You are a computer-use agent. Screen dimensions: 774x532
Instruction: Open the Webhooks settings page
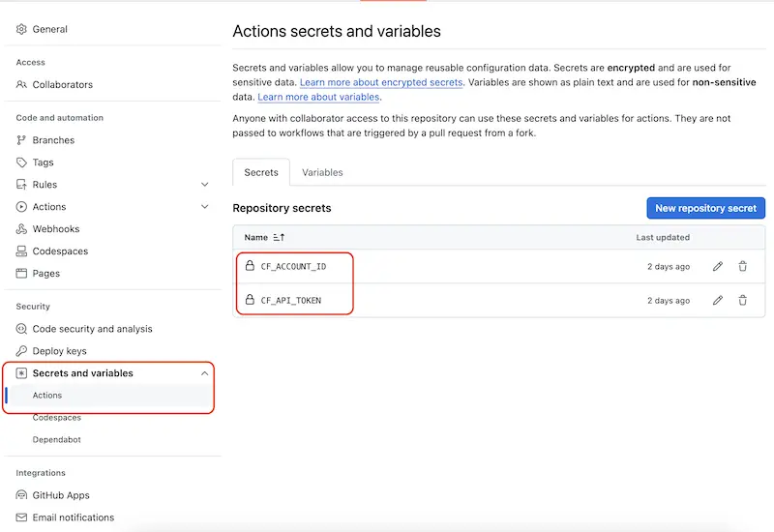click(56, 229)
